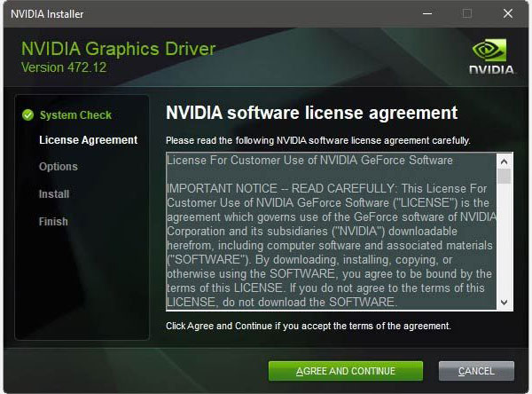Select the Finish step

coord(53,222)
